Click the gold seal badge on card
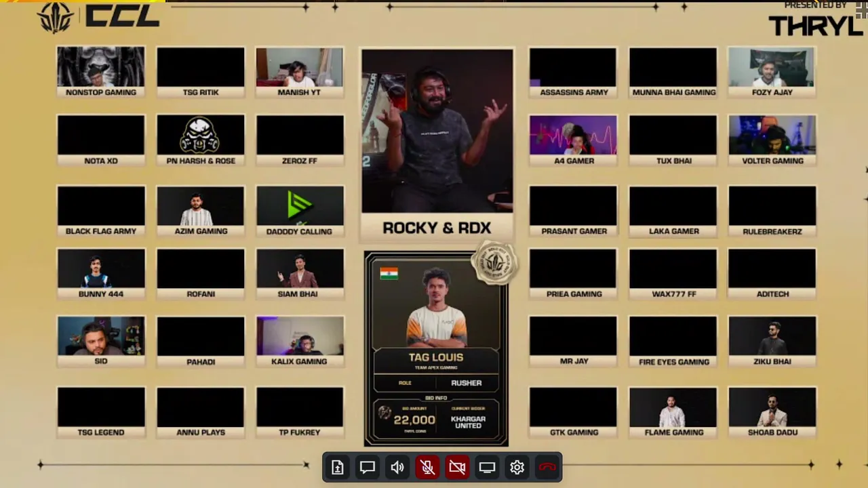 click(x=495, y=263)
